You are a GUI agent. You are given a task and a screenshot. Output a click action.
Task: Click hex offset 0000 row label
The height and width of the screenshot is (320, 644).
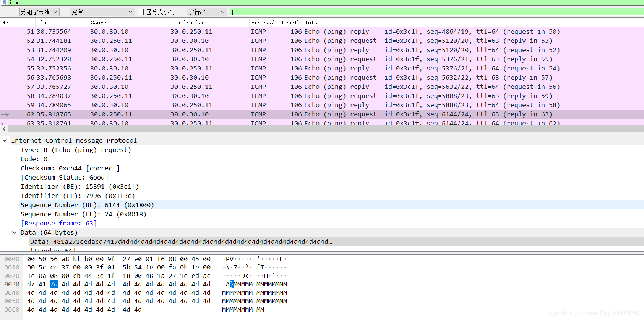[12, 259]
